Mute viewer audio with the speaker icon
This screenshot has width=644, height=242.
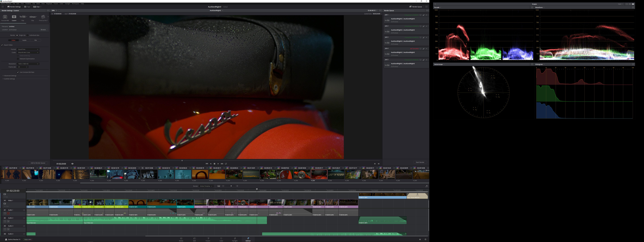click(72, 164)
